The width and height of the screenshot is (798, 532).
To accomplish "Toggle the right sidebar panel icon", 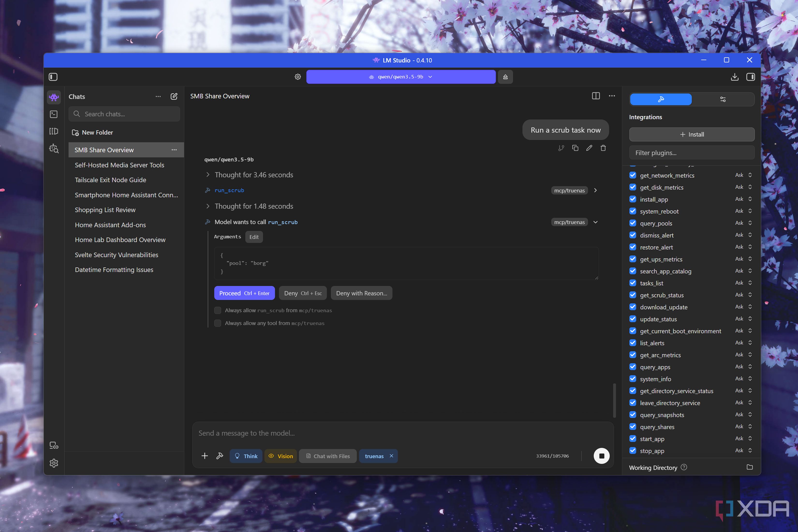I will click(751, 77).
